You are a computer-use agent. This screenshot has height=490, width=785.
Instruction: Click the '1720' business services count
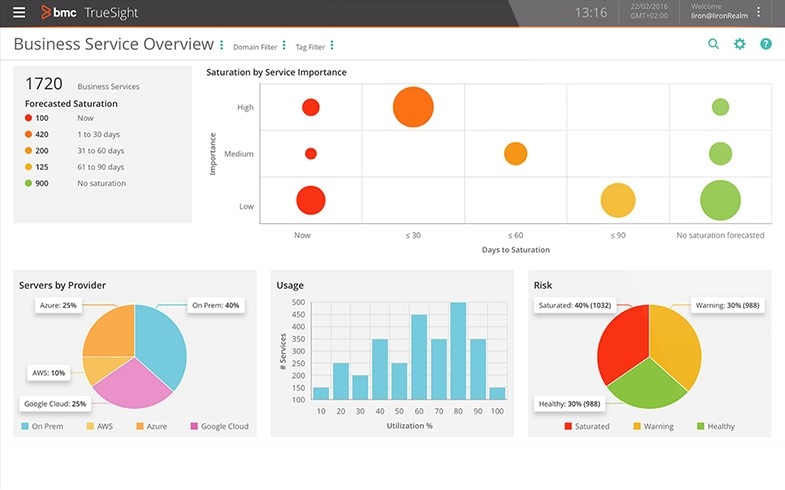[44, 84]
